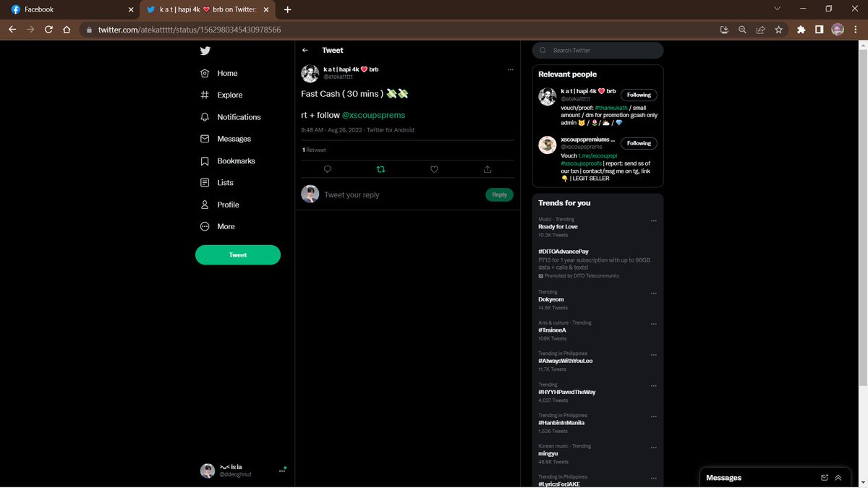Image resolution: width=868 pixels, height=488 pixels.
Task: Toggle the browser side panel icon
Action: point(820,30)
